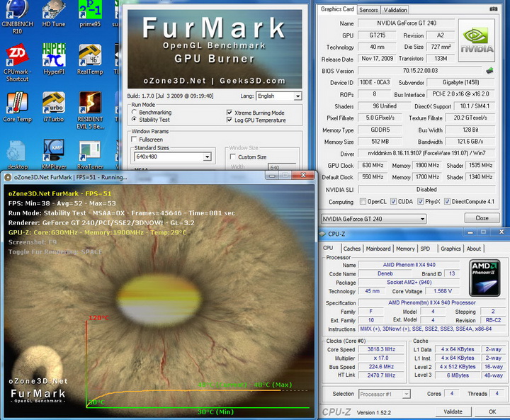510x420 pixels.
Task: Click the NVIDIA logo in GPU-Z
Action: tap(477, 40)
